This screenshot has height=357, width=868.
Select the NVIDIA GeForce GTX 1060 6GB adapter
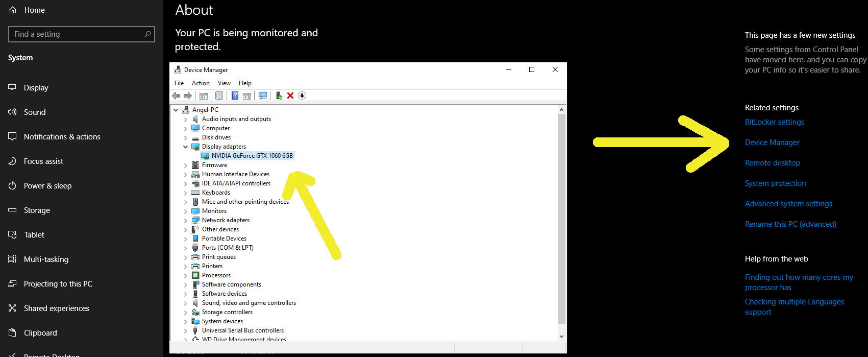pos(252,156)
